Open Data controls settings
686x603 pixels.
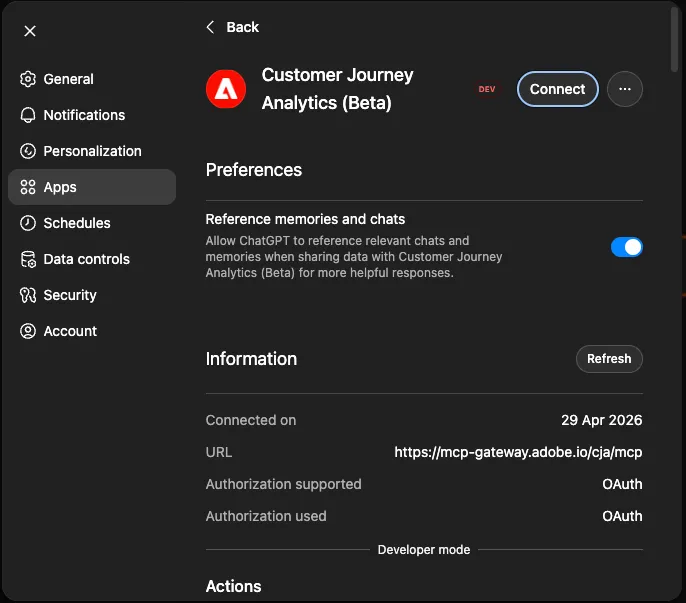point(92,259)
